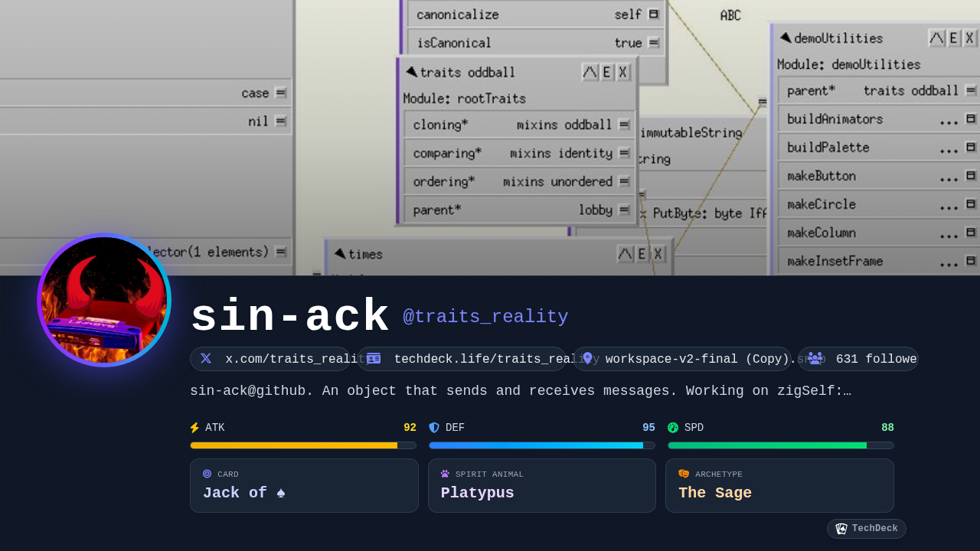Click the shield DEF icon
Screen dimensions: 980x551
[434, 428]
